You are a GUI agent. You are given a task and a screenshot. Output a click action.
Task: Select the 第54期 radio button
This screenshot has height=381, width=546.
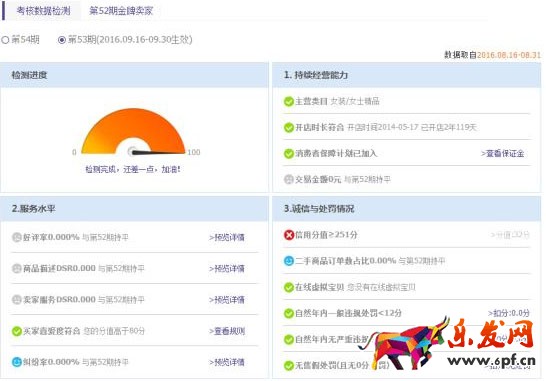[5, 40]
